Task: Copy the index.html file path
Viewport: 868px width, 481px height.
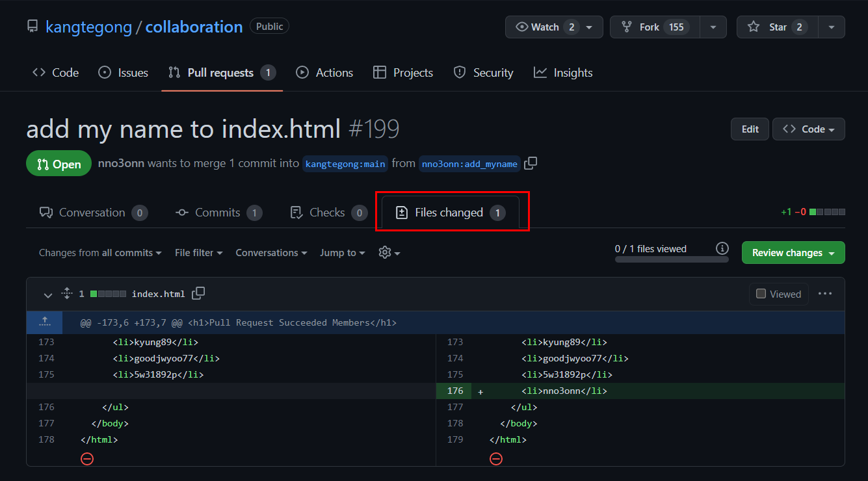Action: point(198,294)
